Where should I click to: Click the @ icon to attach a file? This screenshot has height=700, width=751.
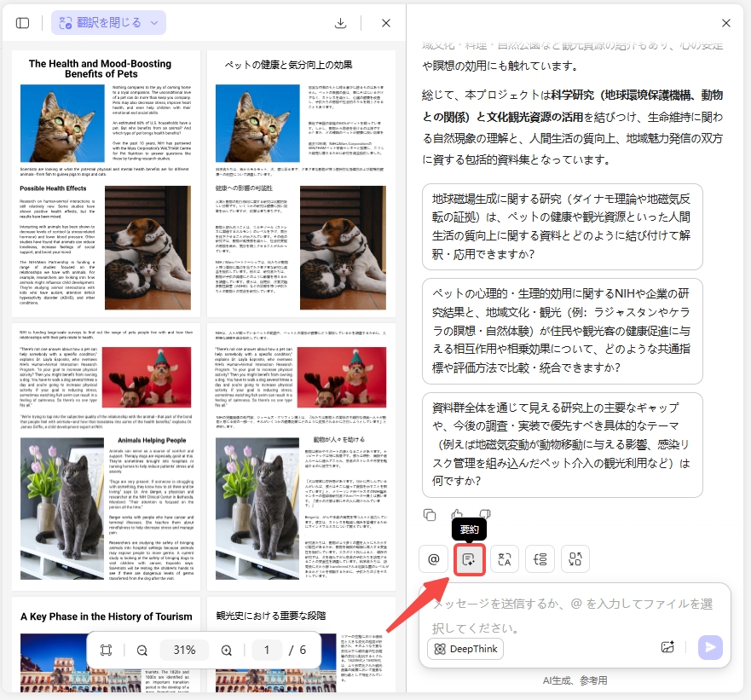tap(432, 559)
